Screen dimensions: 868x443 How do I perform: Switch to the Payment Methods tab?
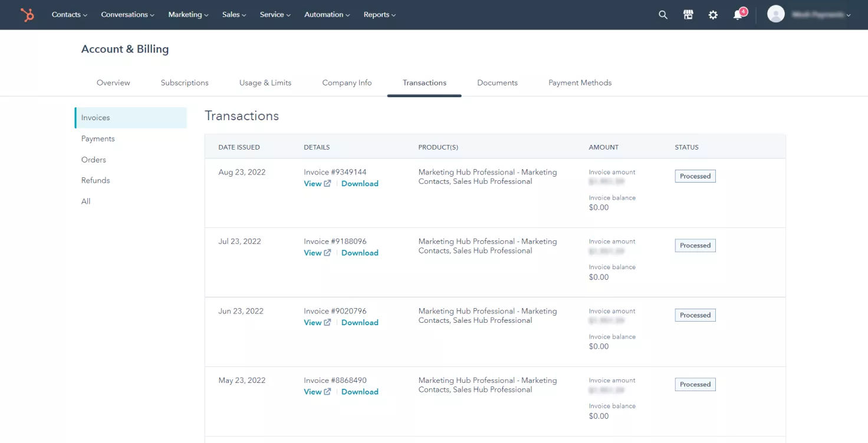580,83
